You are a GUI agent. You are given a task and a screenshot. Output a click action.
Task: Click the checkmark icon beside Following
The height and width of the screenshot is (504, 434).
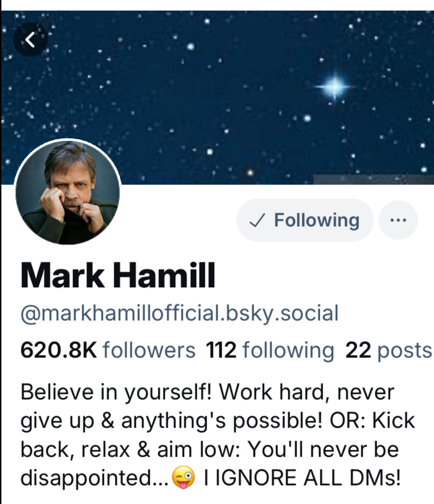257,220
